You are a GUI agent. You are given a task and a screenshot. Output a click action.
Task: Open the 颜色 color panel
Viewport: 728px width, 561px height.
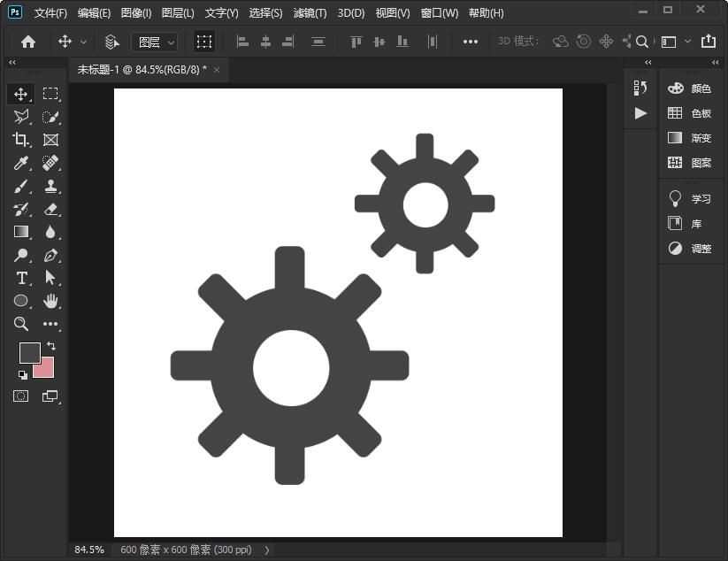pos(689,88)
